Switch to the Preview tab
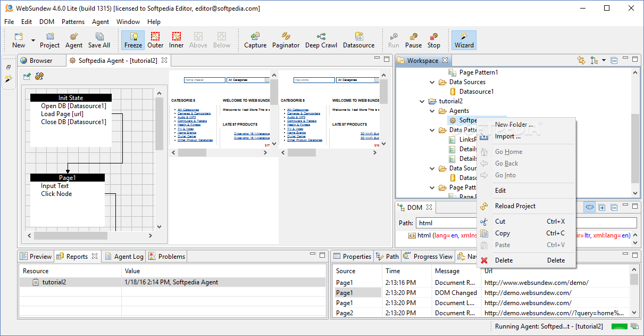 coord(36,257)
